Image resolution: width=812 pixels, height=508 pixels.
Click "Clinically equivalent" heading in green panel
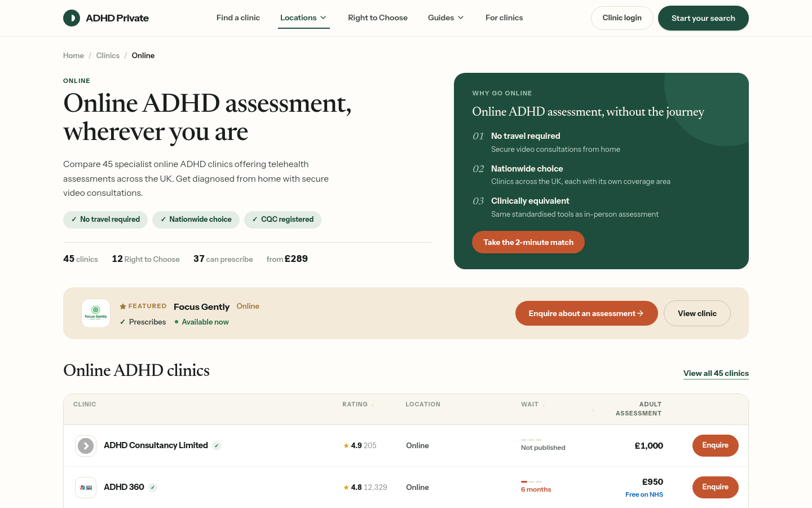(x=530, y=201)
